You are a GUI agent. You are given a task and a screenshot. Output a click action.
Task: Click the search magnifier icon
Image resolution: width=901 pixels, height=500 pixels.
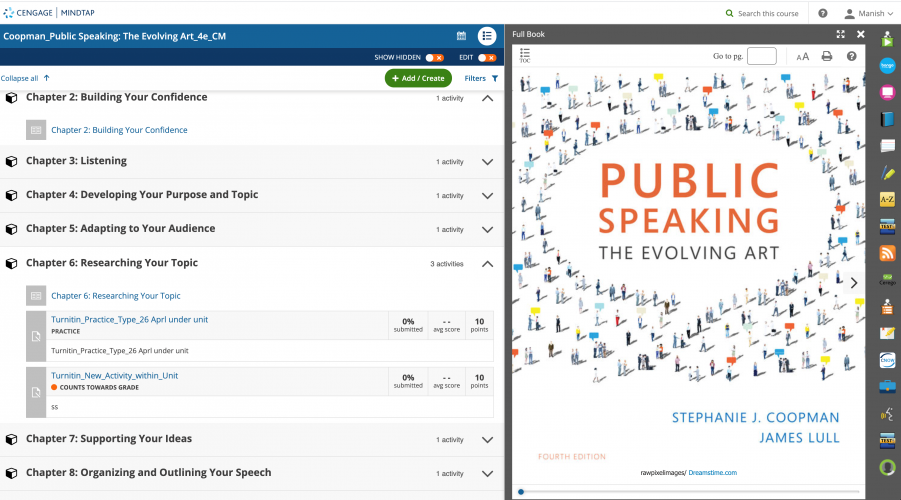click(729, 13)
